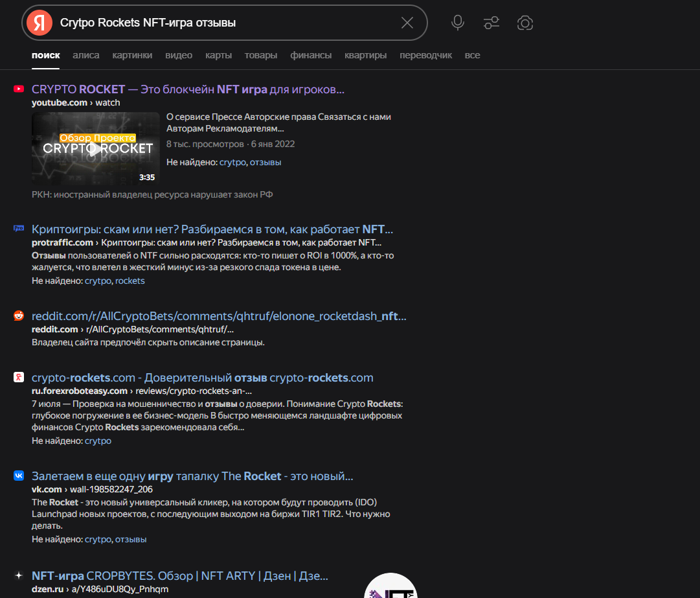The image size is (700, 598).
Task: Click crytpo link under forexroboteasy result
Action: 98,441
